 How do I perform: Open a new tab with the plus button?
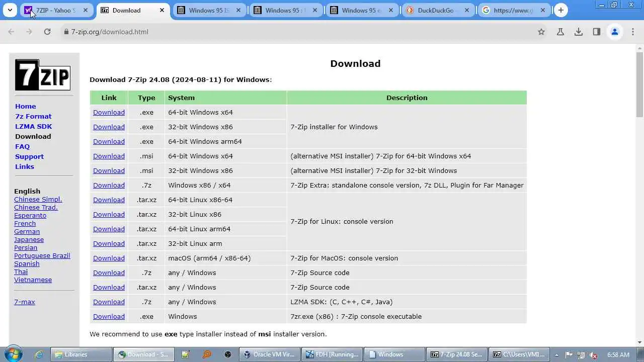point(560,10)
